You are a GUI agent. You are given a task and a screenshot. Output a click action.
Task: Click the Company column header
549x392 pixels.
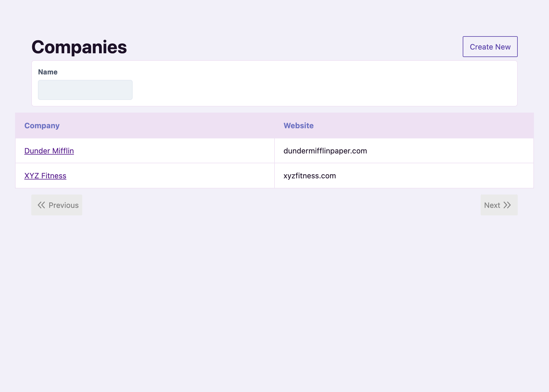click(42, 126)
